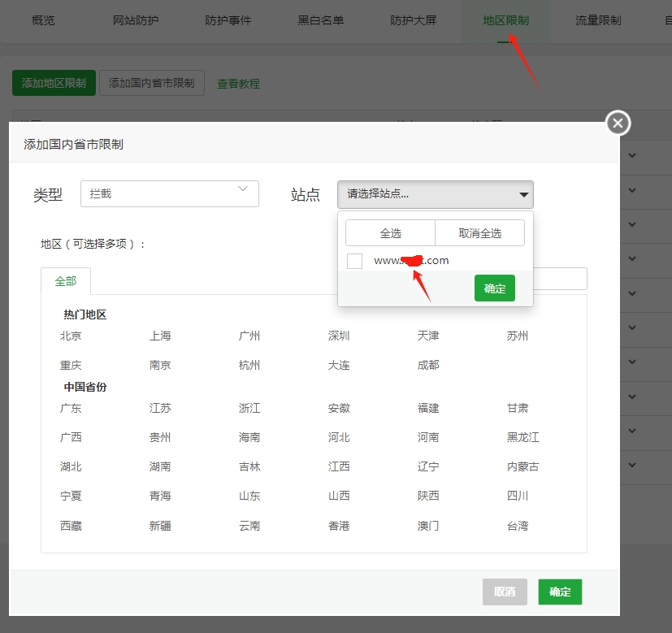672x633 pixels.
Task: Click 取消全选 in site dropdown
Action: click(479, 233)
